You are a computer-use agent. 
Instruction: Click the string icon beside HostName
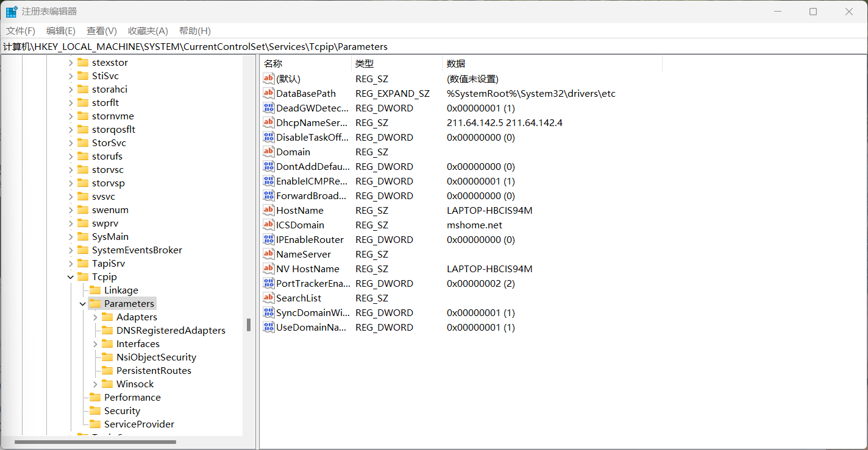click(269, 210)
